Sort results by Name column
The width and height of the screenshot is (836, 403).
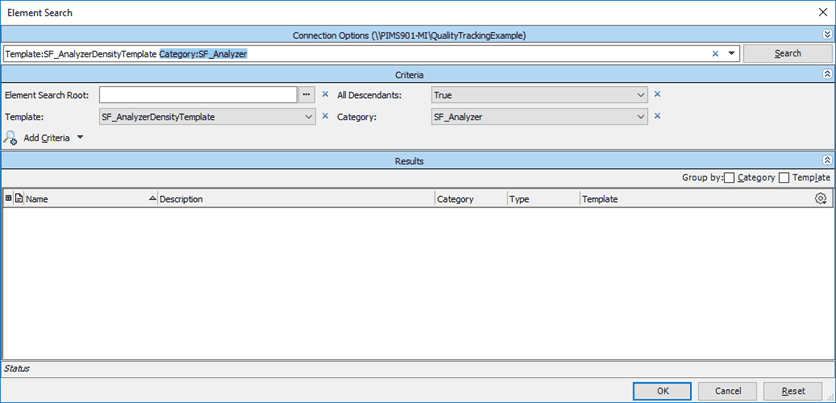pos(91,199)
